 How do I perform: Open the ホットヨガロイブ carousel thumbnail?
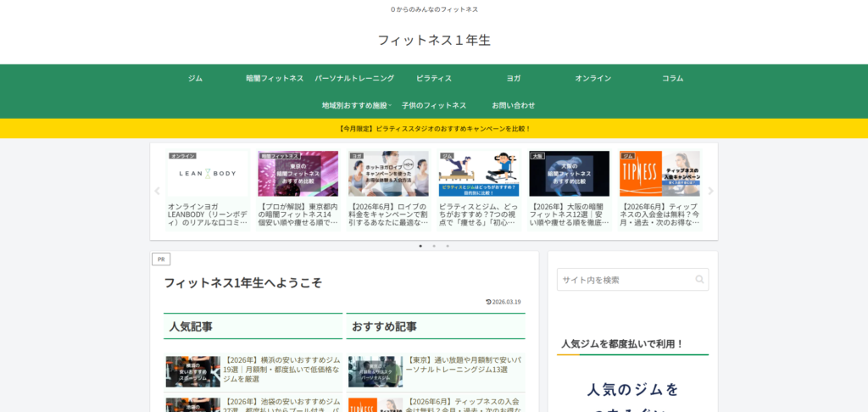click(388, 173)
